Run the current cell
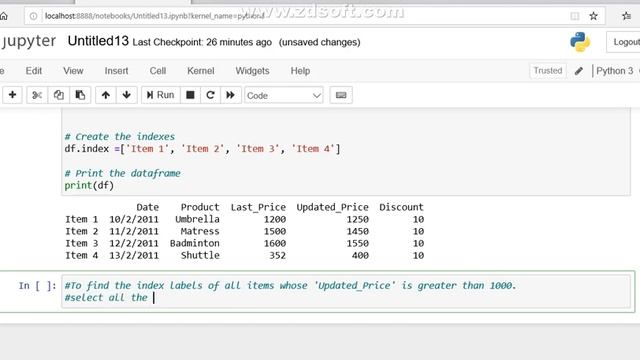This screenshot has height=360, width=640. [x=160, y=95]
